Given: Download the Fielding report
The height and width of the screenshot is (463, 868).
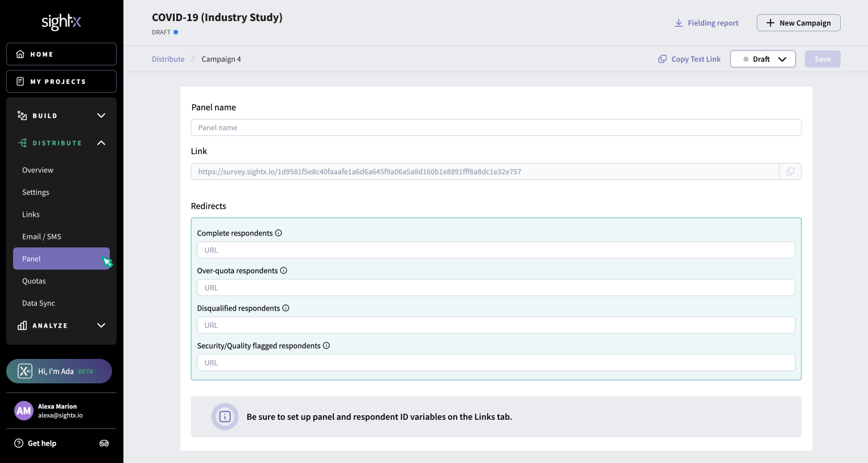Looking at the screenshot, I should pos(706,23).
